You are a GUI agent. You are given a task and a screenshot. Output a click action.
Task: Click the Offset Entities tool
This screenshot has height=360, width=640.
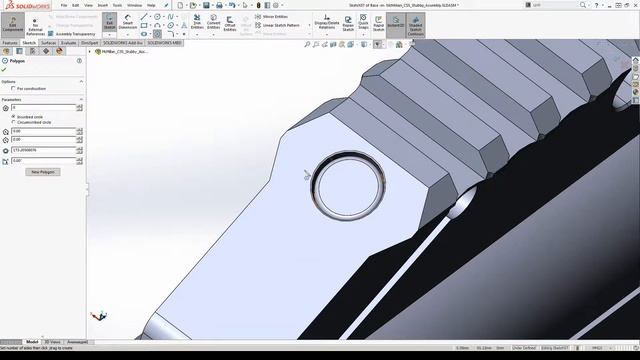tap(230, 24)
